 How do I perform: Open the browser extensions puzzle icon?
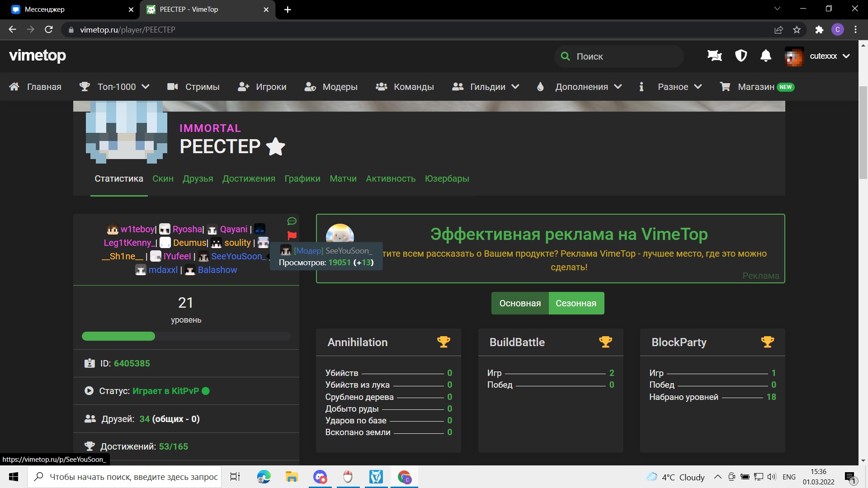click(819, 30)
